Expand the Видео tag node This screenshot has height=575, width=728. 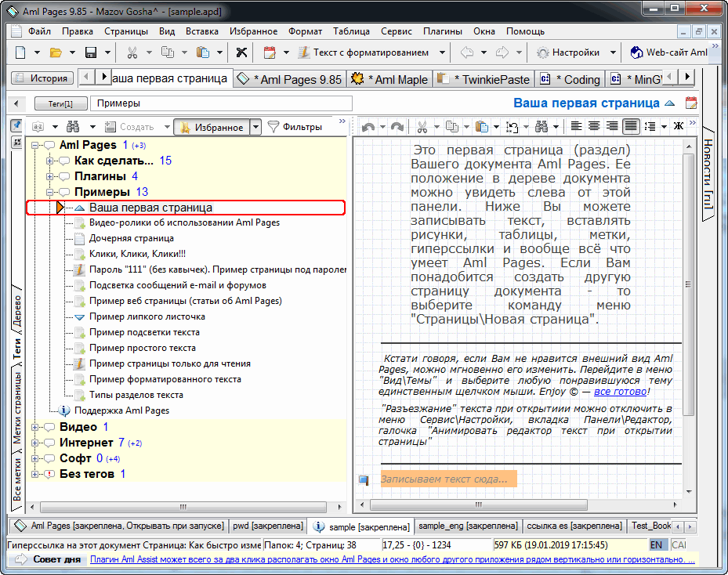(34, 427)
